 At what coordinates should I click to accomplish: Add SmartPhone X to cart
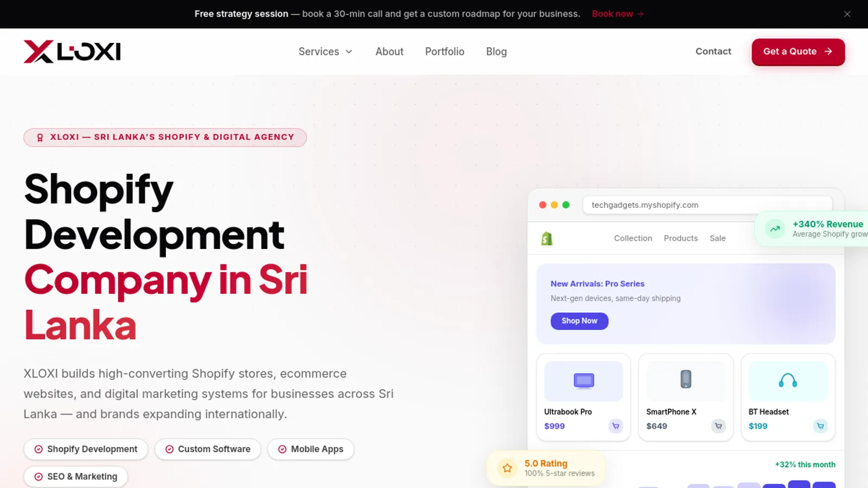(718, 426)
